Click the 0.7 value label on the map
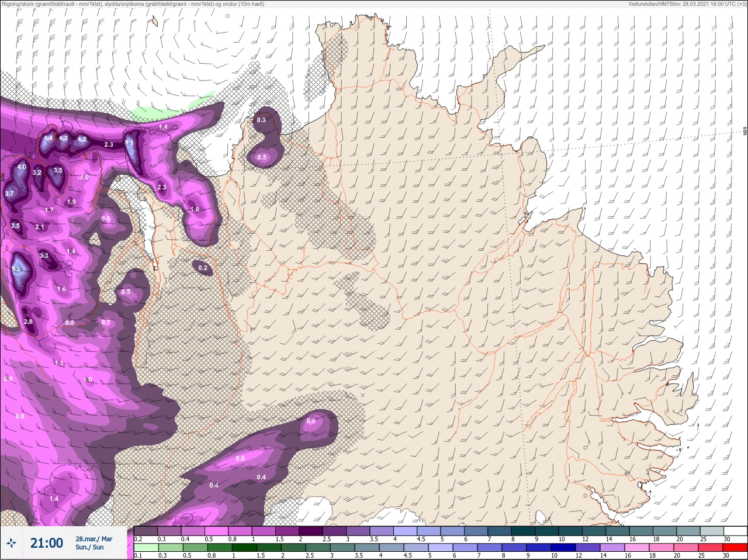This screenshot has width=748, height=560. (x=106, y=322)
